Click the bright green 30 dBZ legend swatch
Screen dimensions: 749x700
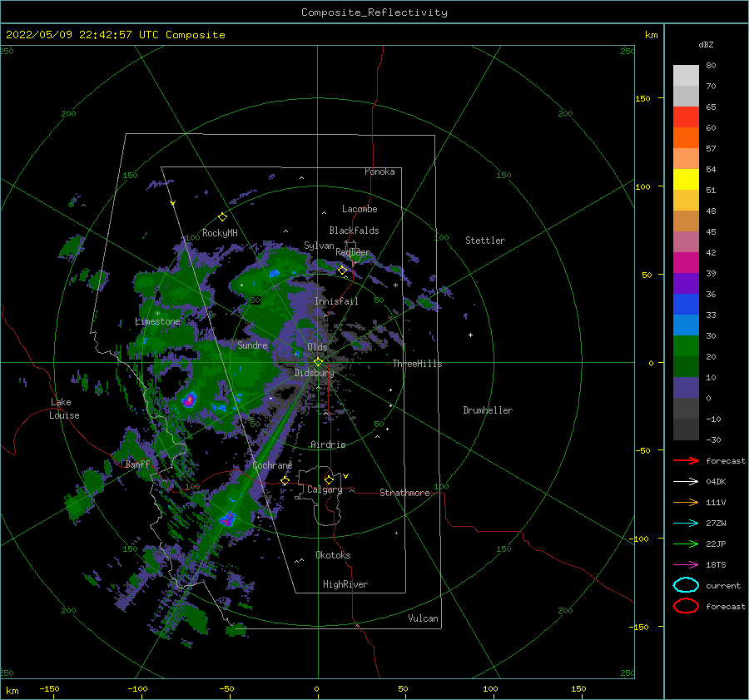coord(686,345)
